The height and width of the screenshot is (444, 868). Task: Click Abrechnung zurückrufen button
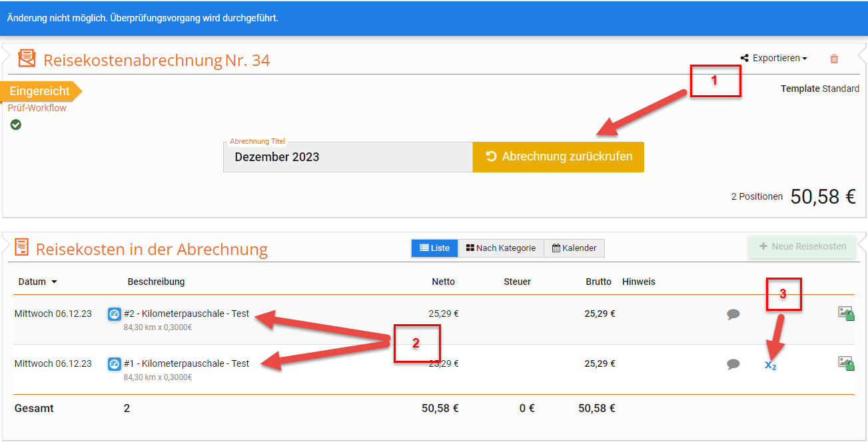tap(558, 157)
